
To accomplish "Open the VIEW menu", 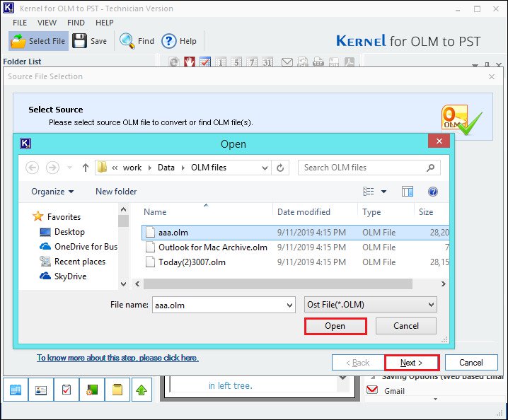I will pos(47,23).
